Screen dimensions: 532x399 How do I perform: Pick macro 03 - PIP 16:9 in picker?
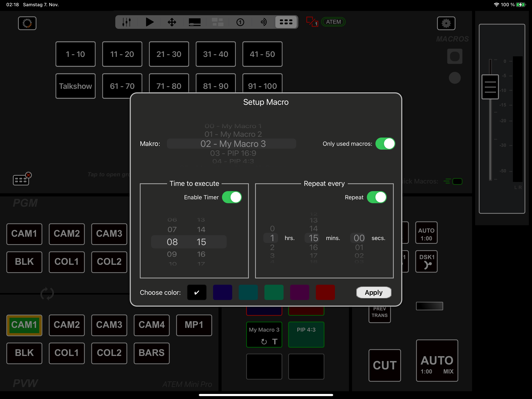(233, 153)
